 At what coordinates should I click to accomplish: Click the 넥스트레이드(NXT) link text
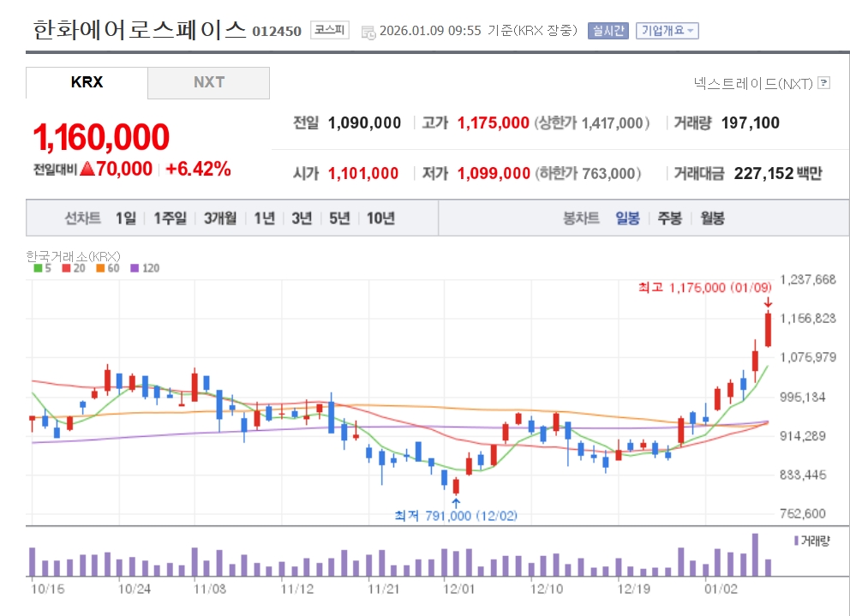coord(753,83)
